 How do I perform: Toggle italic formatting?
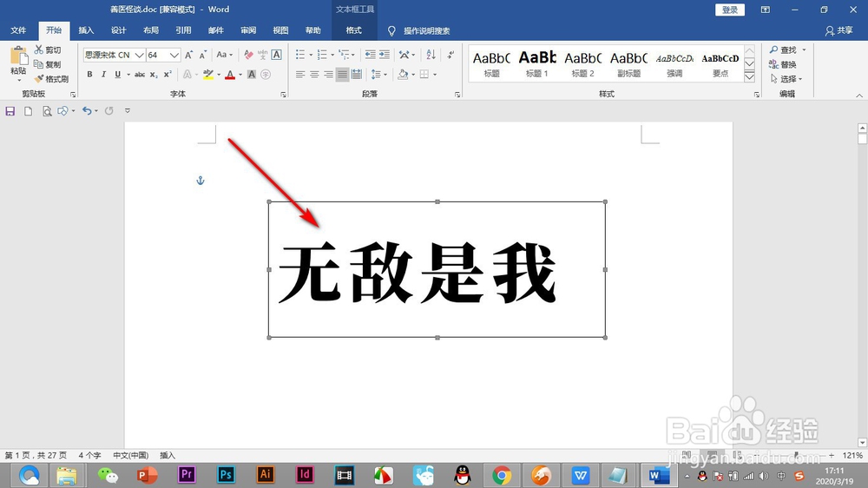click(x=103, y=74)
